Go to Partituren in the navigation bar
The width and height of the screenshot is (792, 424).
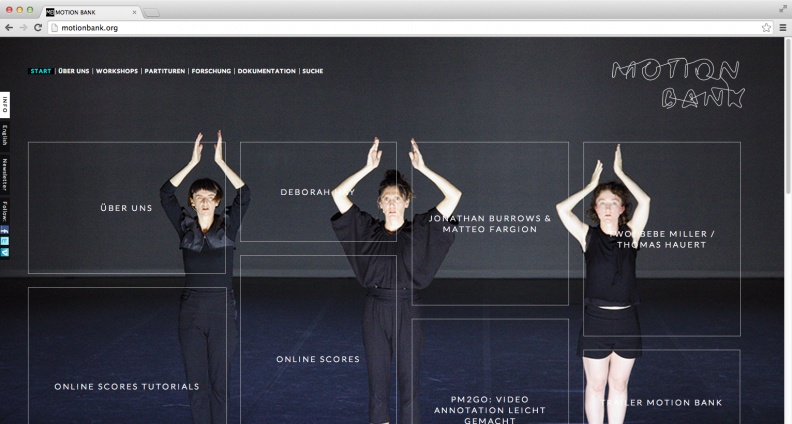pos(164,71)
